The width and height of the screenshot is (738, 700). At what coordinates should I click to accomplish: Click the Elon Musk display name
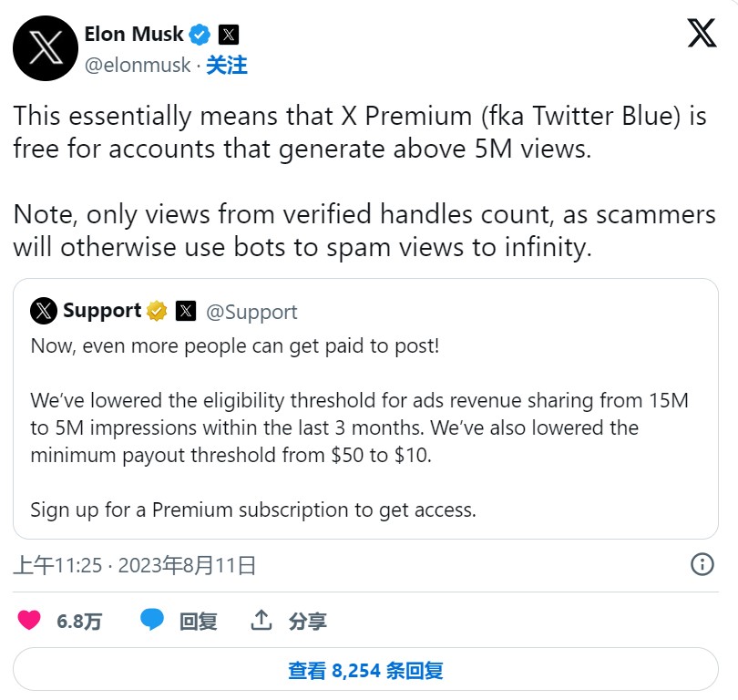[x=134, y=35]
